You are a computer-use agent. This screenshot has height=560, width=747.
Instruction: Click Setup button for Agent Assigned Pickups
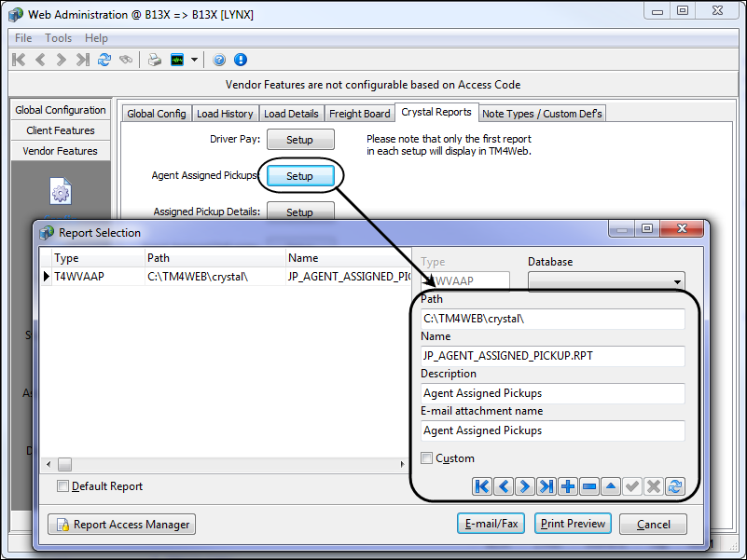coord(300,176)
